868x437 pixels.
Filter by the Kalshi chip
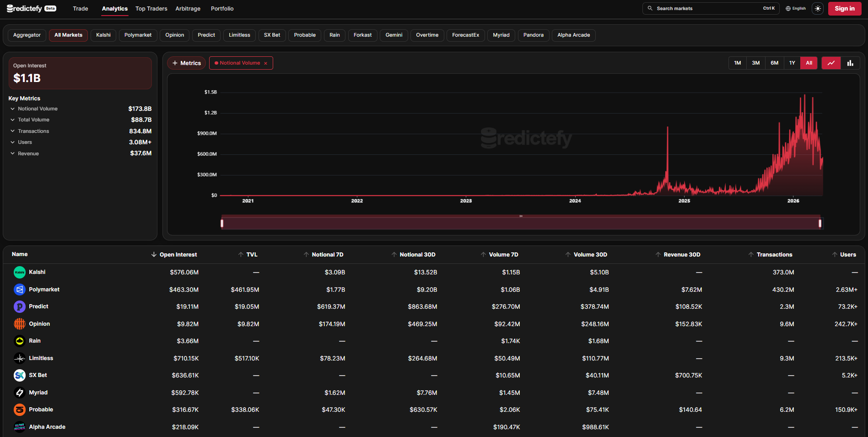point(103,35)
